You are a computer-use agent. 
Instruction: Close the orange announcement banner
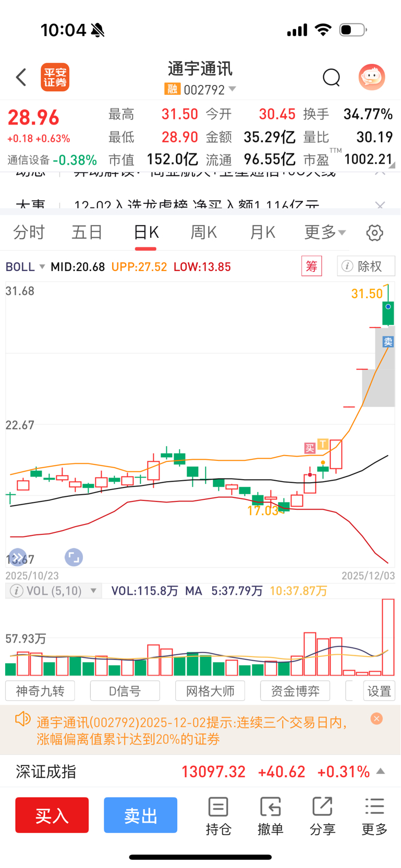[x=376, y=718]
